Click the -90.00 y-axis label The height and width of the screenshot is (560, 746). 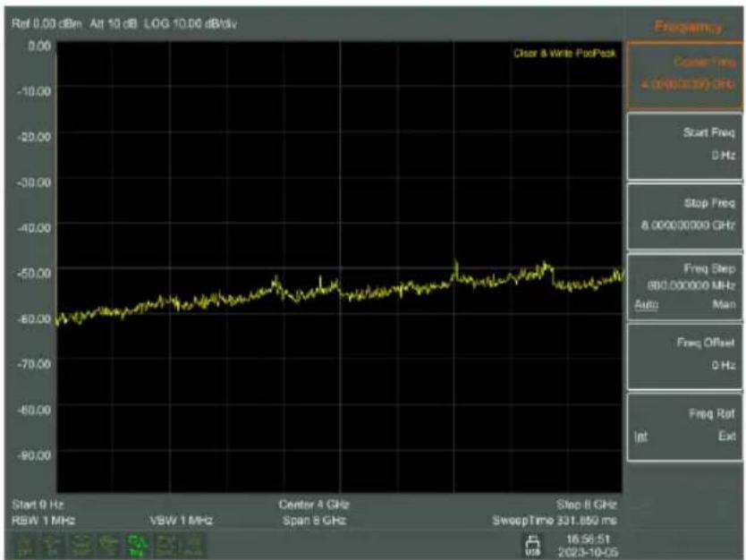coord(34,455)
